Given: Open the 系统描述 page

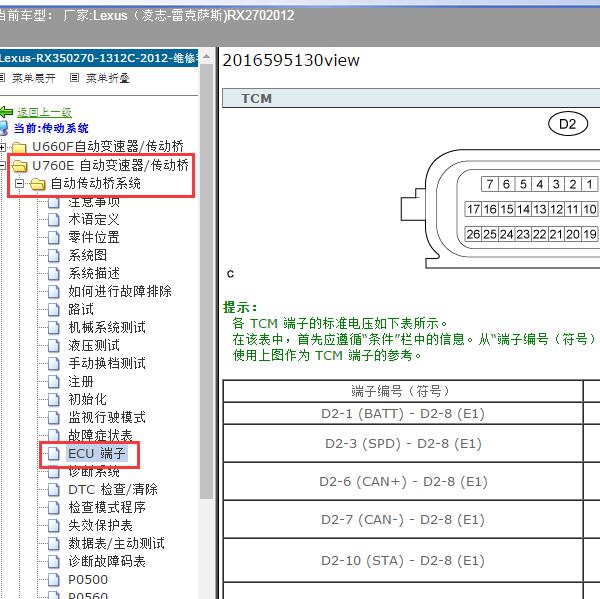Looking at the screenshot, I should point(94,273).
